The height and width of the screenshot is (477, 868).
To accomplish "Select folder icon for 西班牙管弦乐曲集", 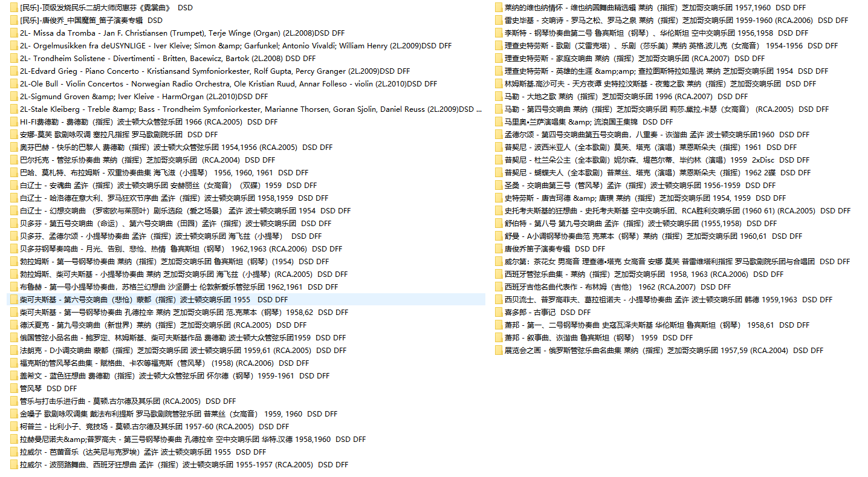I will pyautogui.click(x=499, y=274).
